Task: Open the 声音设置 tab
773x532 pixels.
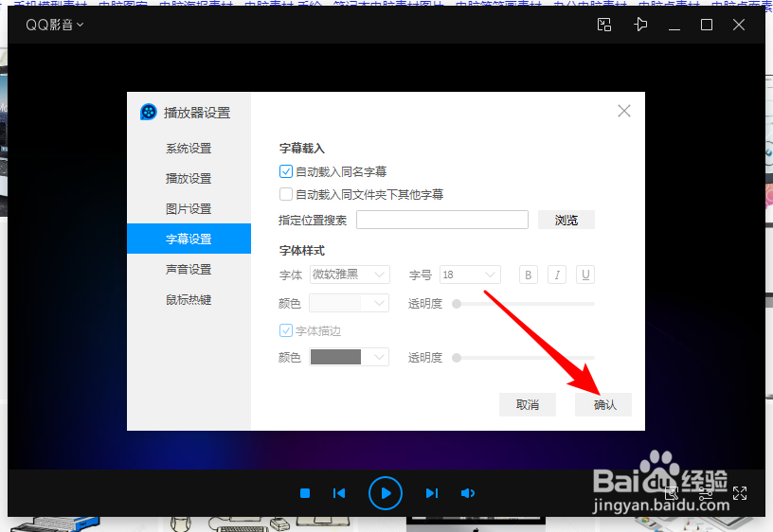Action: [189, 270]
